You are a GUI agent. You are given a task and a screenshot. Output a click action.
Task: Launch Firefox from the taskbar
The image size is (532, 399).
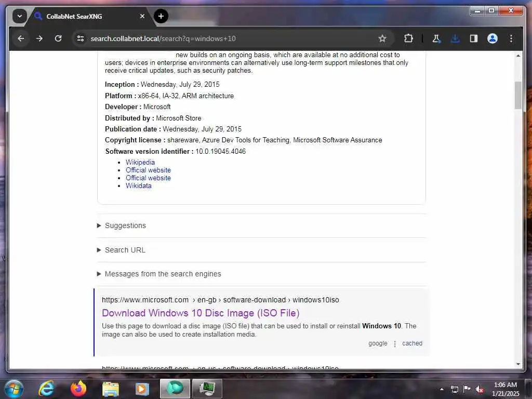[78, 389]
